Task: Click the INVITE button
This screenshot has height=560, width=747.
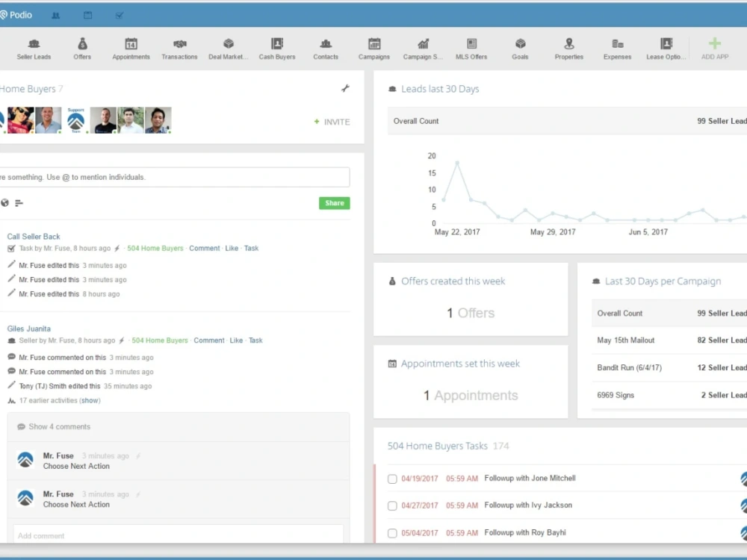Action: (332, 122)
